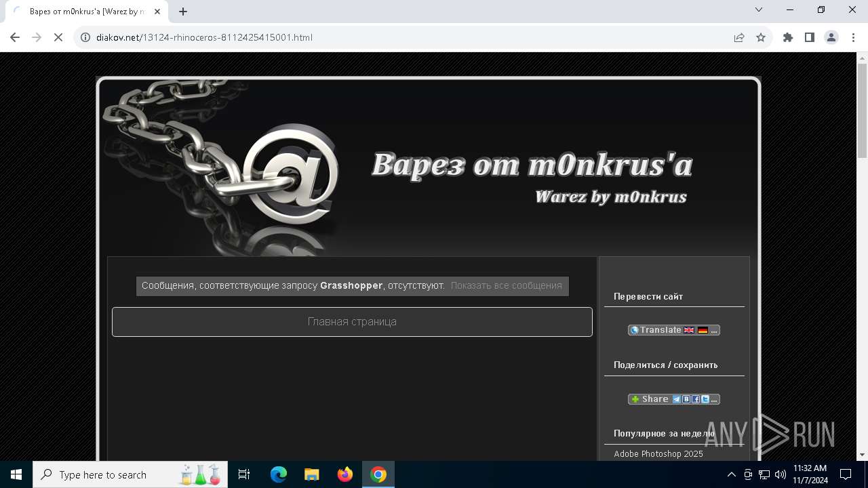Open the notification center icon

(846, 474)
